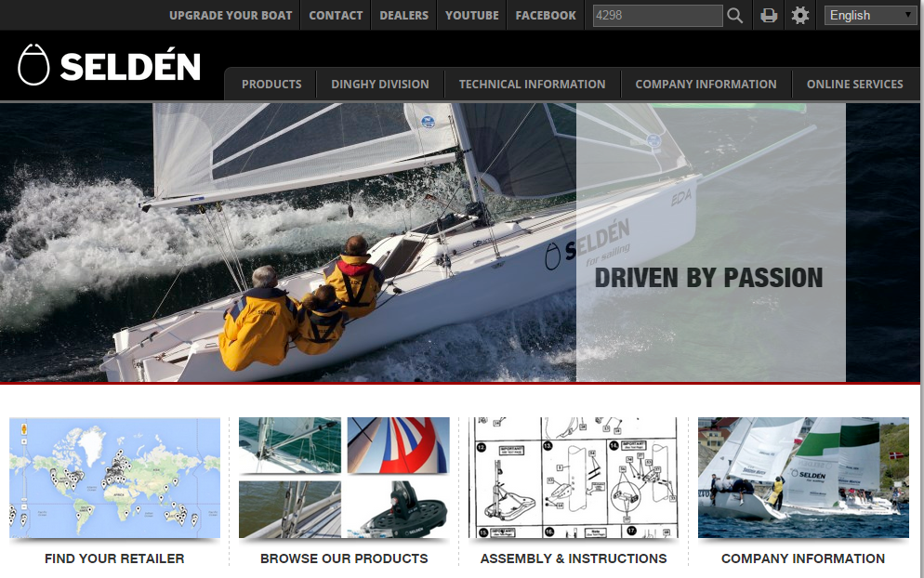The image size is (924, 578).
Task: Open the English language dropdown
Action: pyautogui.click(x=870, y=16)
